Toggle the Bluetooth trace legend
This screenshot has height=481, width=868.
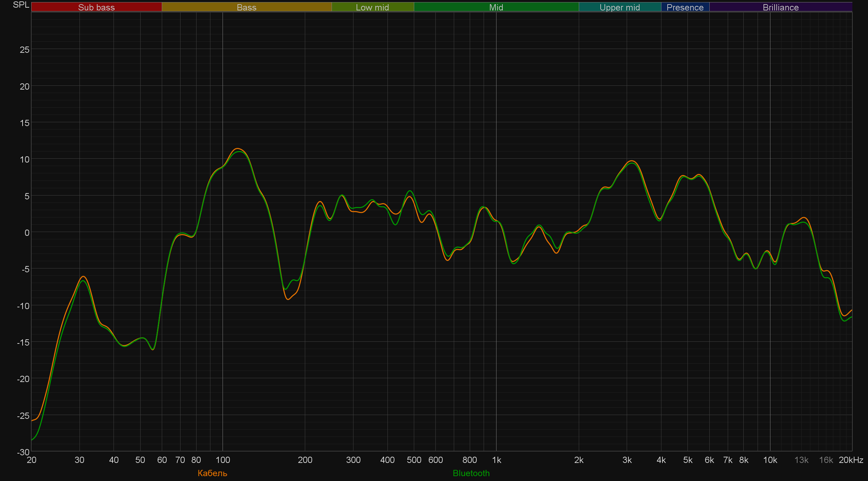[x=471, y=473]
